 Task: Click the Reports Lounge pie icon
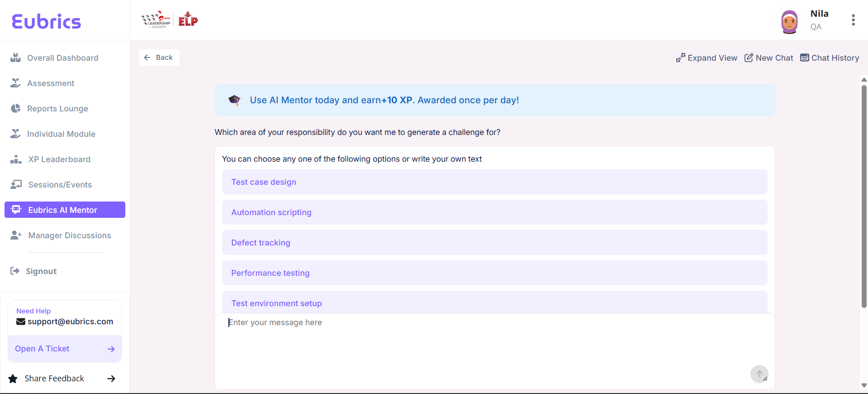click(x=16, y=108)
